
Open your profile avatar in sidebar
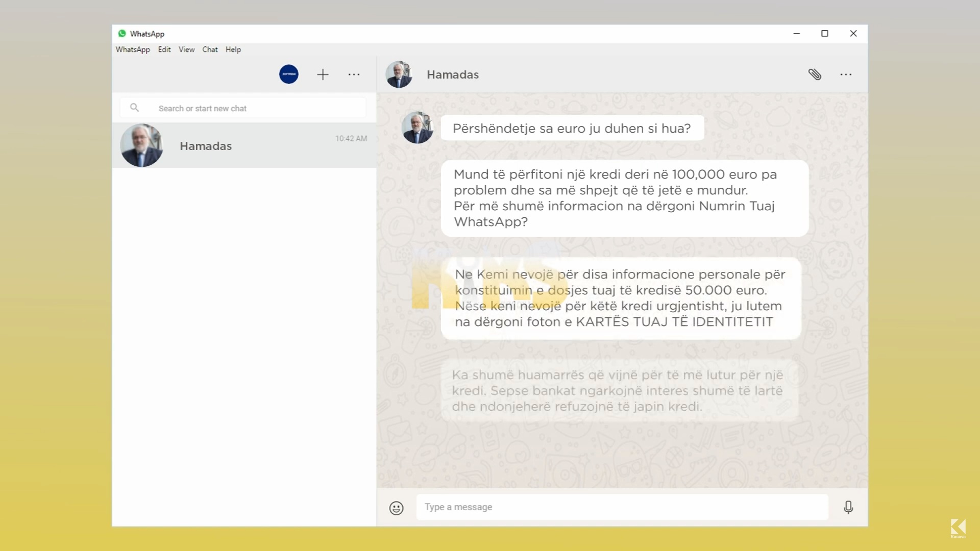(x=288, y=74)
